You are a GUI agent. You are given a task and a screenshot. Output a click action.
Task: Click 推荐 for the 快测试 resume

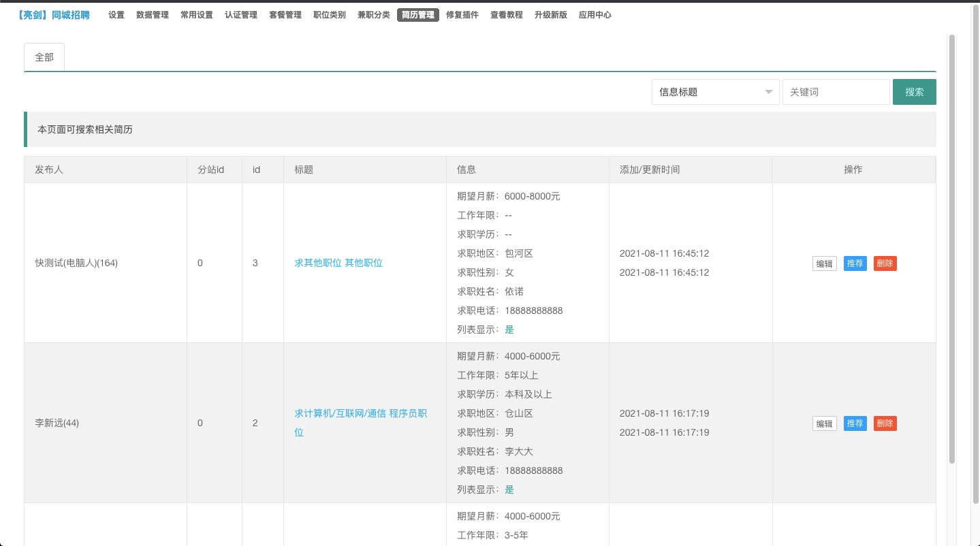point(855,263)
